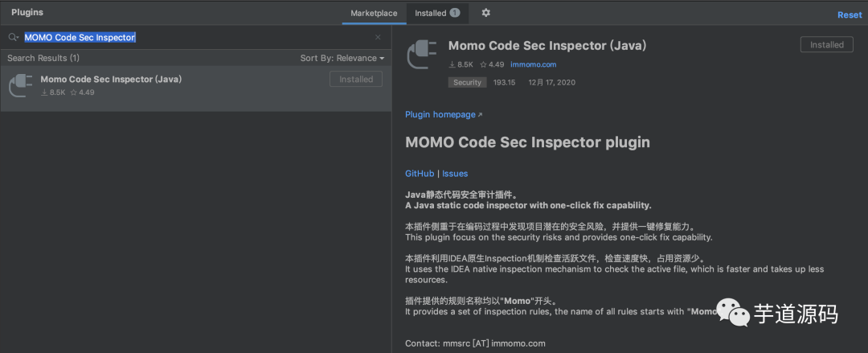The height and width of the screenshot is (353, 868).
Task: Open search options magnifier icon
Action: (x=14, y=37)
